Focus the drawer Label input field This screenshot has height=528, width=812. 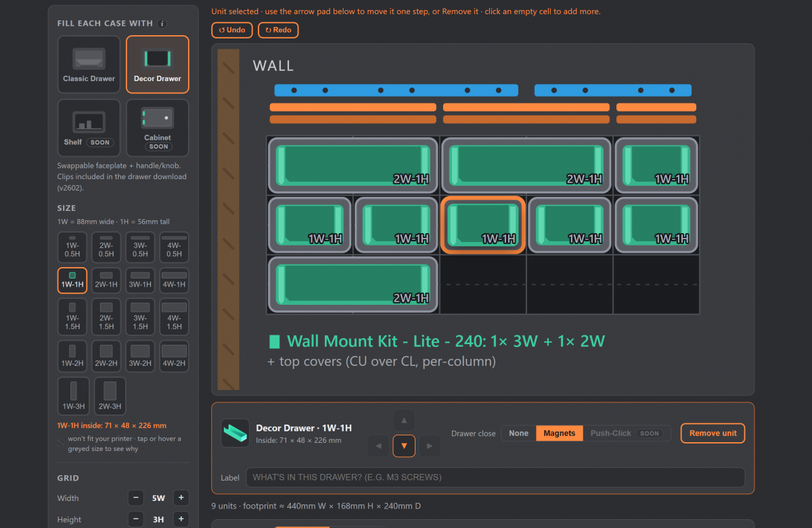click(x=495, y=477)
